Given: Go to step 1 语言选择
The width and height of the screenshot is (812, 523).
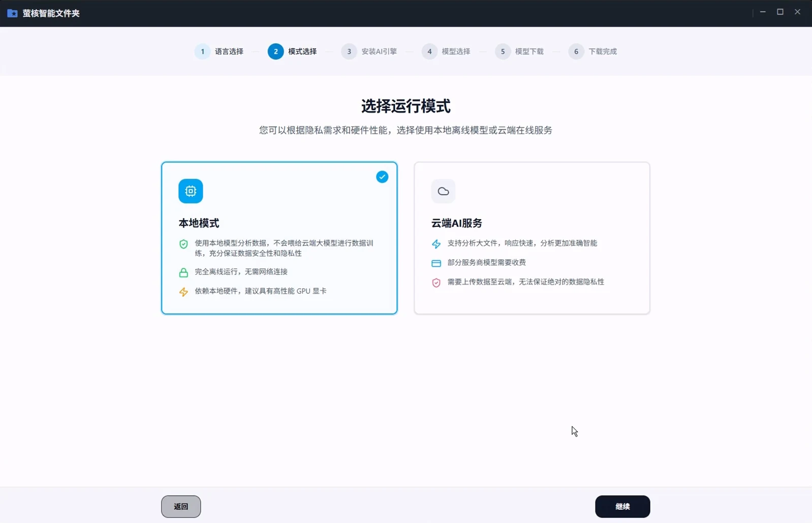Looking at the screenshot, I should point(219,51).
